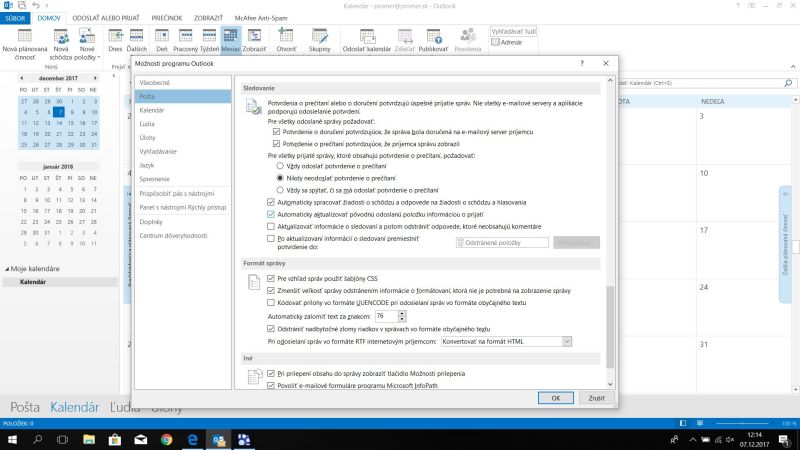Select the DOMOV ribbon tab
Screen dimensions: 800x450
49,18
